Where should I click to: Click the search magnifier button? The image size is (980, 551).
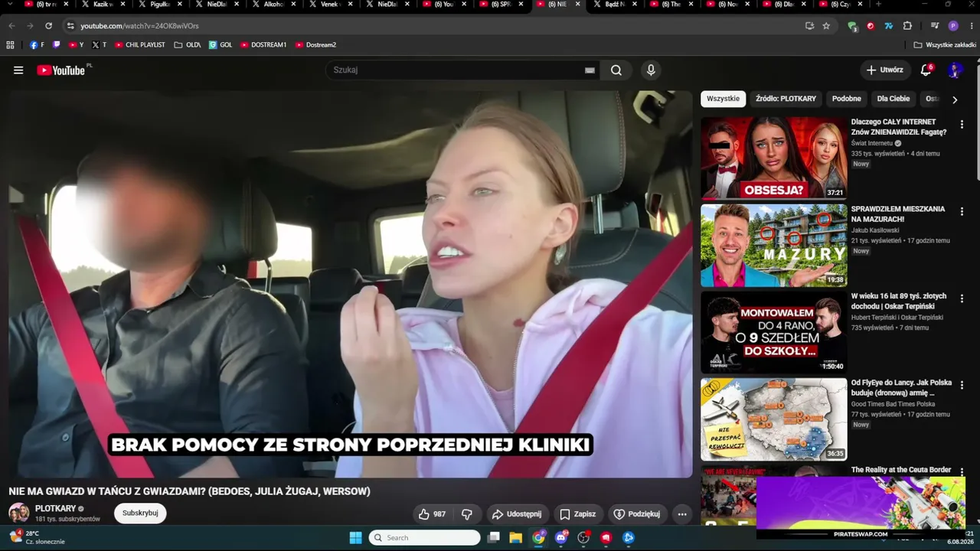point(616,70)
